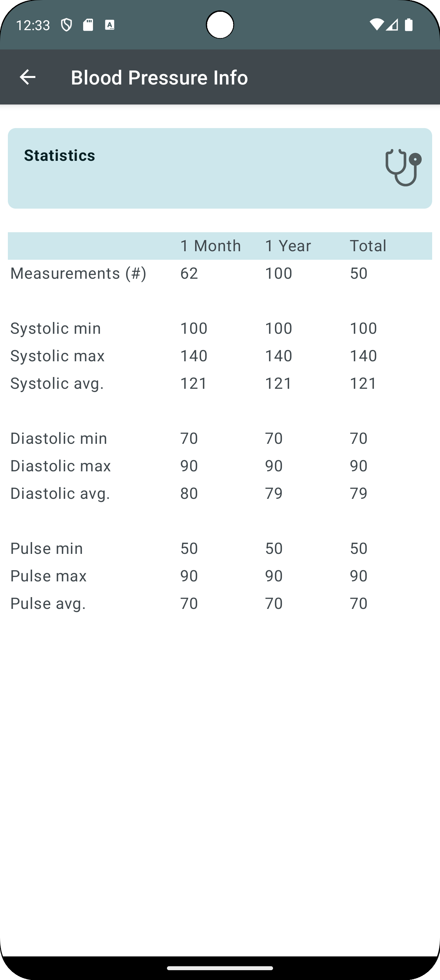Tap the status bar clock 12:33
Viewport: 440px width, 980px height.
[x=33, y=25]
